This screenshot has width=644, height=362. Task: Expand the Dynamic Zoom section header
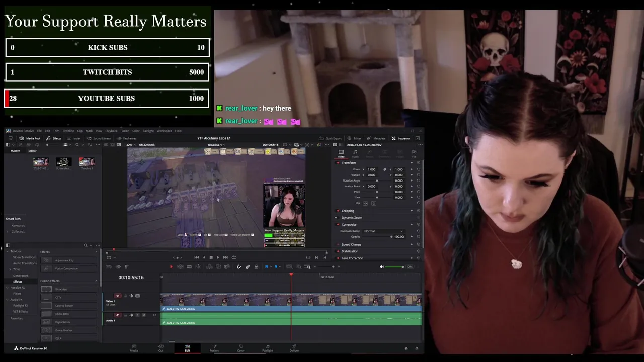click(x=352, y=218)
